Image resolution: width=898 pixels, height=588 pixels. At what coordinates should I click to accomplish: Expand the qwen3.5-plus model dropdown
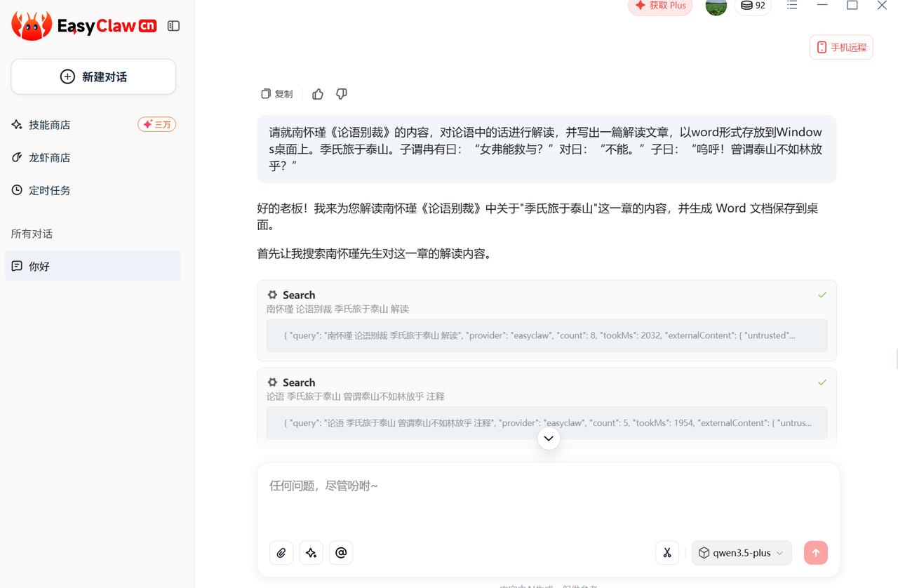coord(741,552)
